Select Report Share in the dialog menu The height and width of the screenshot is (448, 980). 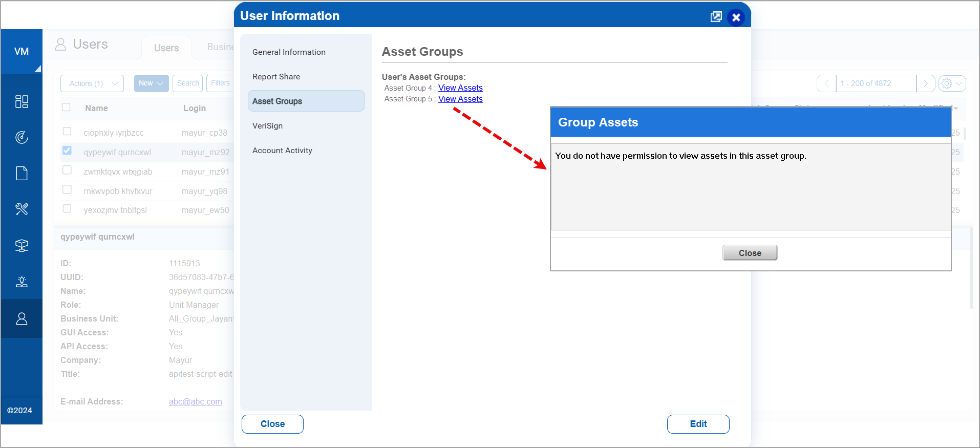tap(306, 77)
